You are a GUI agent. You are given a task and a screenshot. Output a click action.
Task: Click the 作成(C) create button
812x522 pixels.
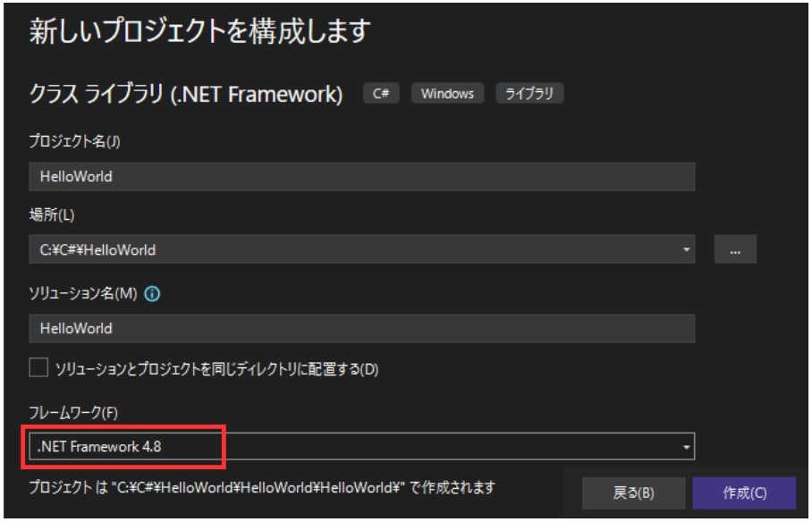pos(744,493)
